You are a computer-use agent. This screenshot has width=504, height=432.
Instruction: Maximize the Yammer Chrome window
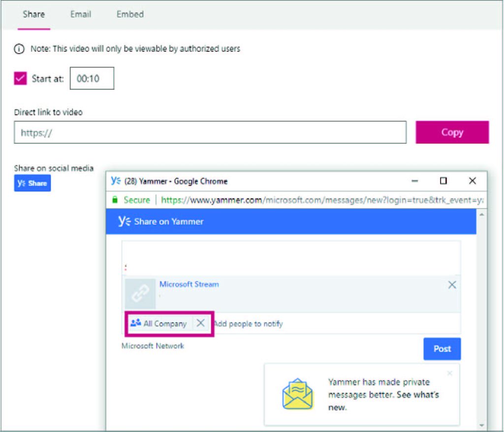click(443, 181)
